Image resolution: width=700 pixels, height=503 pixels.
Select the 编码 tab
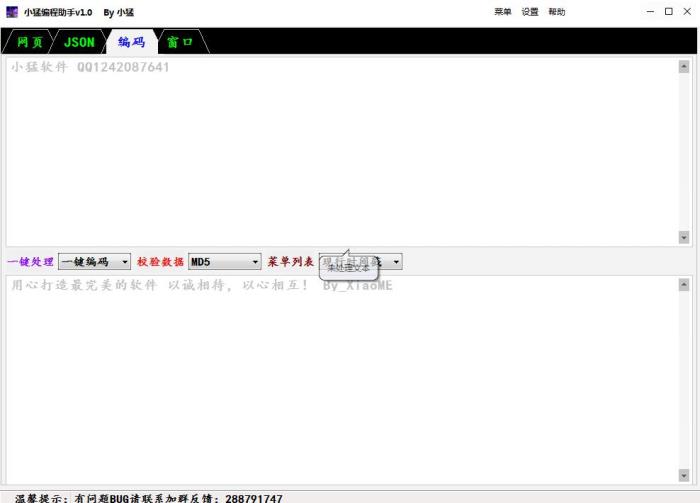pyautogui.click(x=131, y=42)
